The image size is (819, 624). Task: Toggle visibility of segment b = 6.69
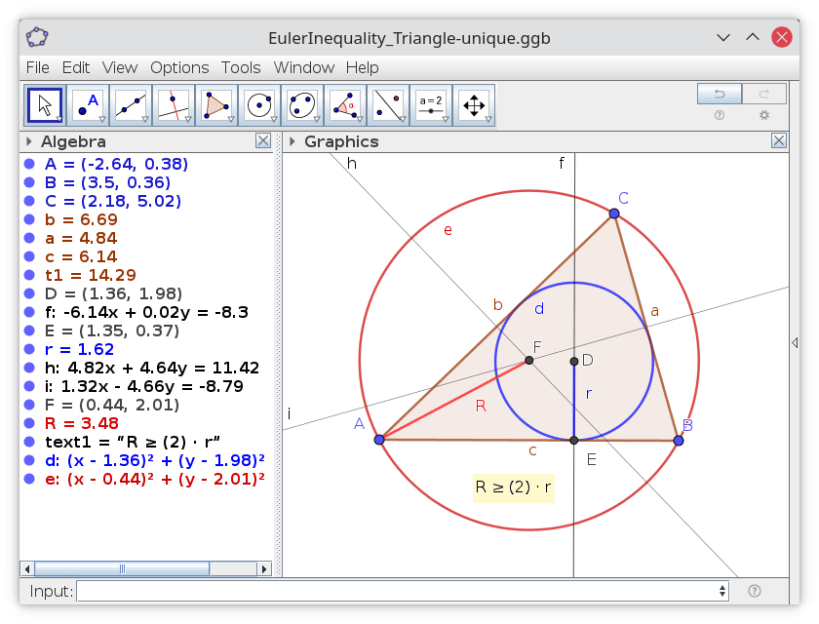[29, 219]
